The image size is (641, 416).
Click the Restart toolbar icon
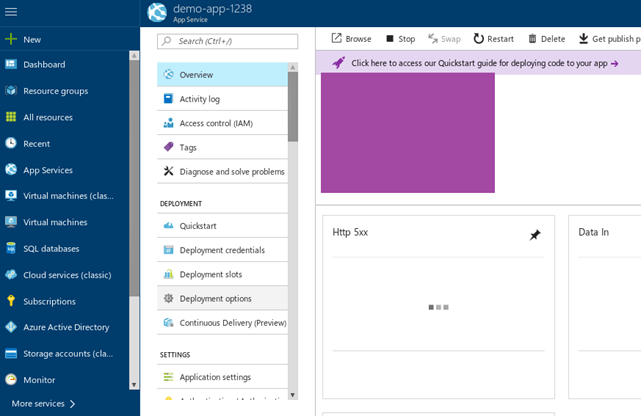[x=479, y=39]
